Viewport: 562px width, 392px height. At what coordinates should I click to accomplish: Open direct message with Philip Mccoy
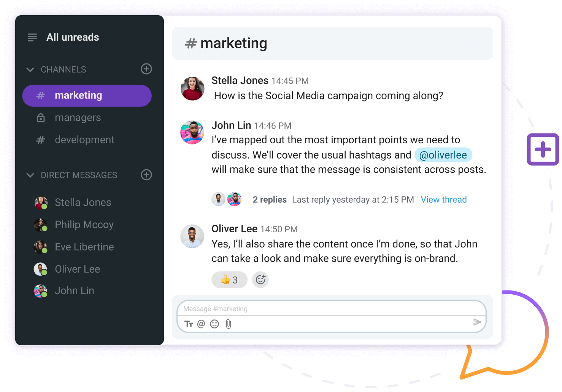84,225
